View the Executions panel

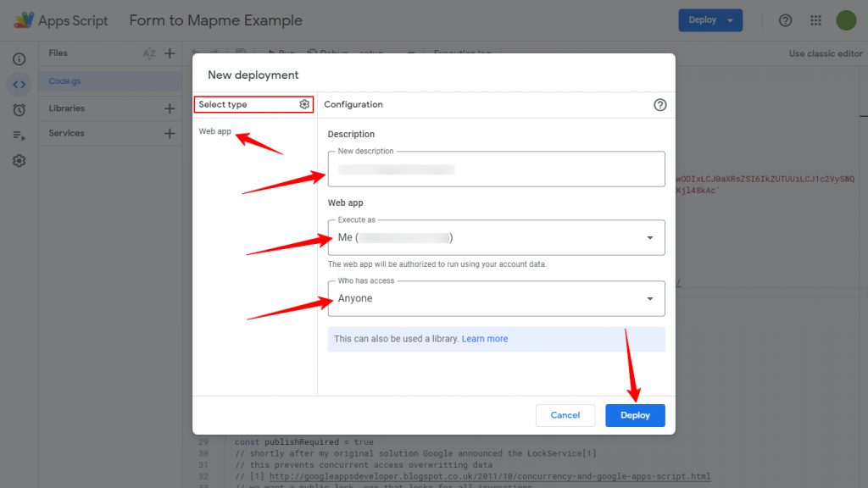[19, 135]
